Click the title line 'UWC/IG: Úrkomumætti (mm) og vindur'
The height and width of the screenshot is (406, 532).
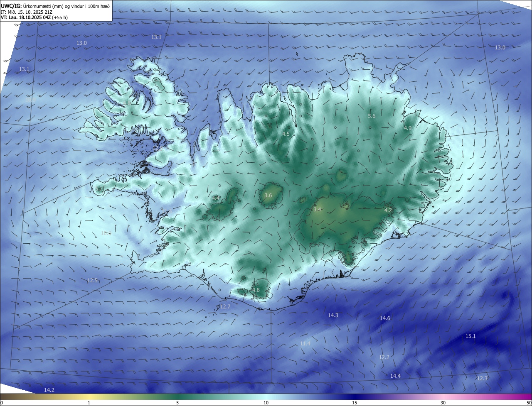[55, 5]
